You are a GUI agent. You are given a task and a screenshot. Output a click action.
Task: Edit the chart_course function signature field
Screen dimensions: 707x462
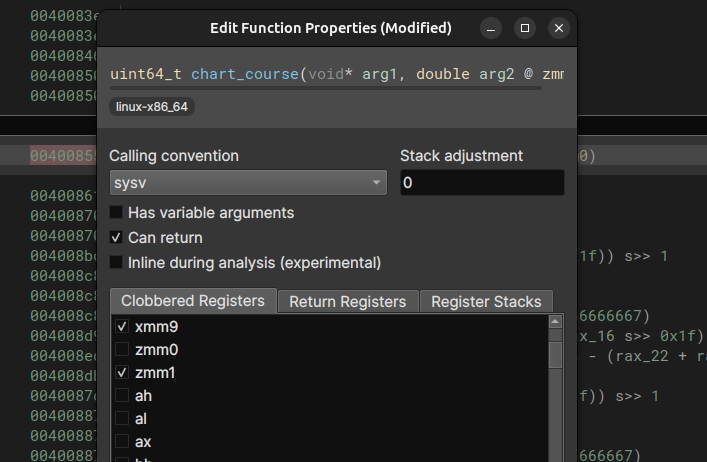337,74
